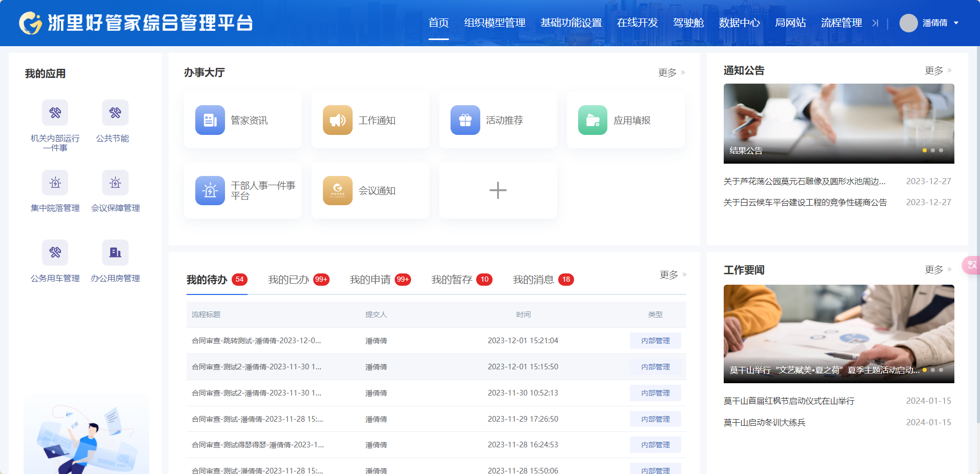
Task: Click the 54 badge on 我的待办
Action: click(x=239, y=280)
